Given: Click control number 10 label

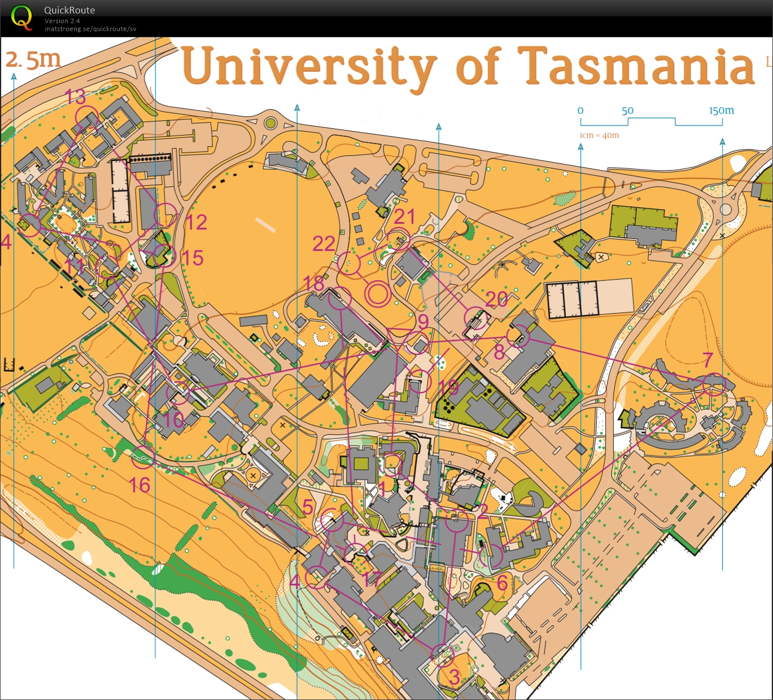Looking at the screenshot, I should [x=174, y=419].
